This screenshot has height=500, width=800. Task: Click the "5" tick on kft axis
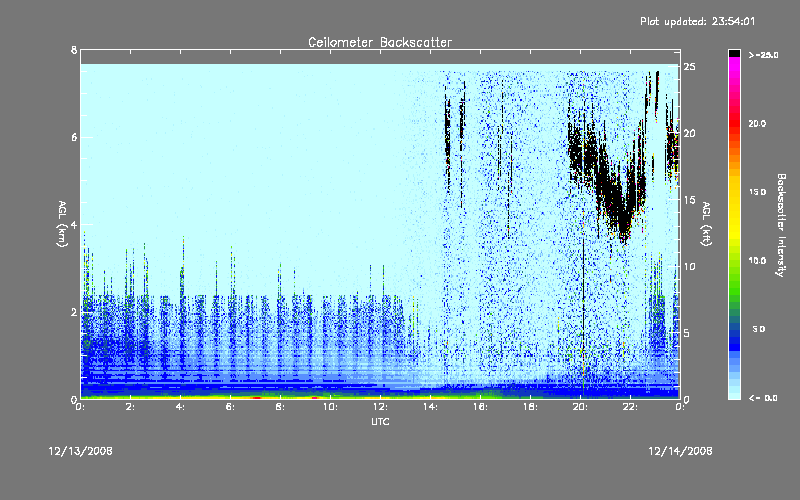click(687, 333)
